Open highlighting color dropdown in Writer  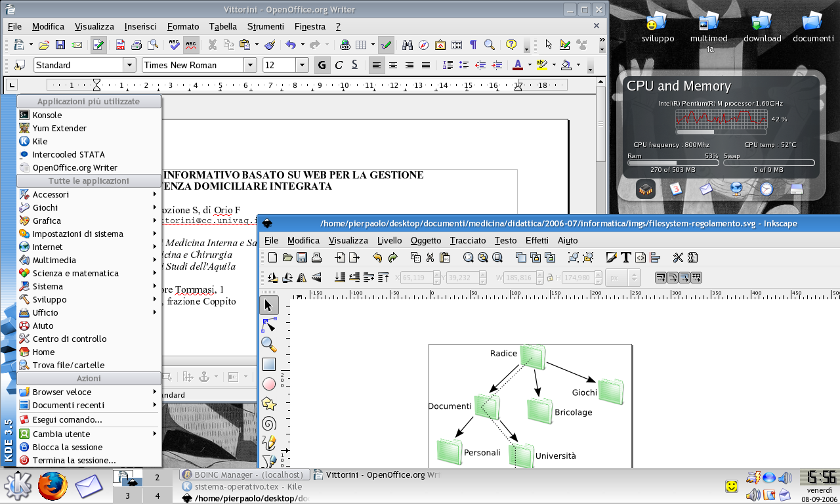point(554,65)
